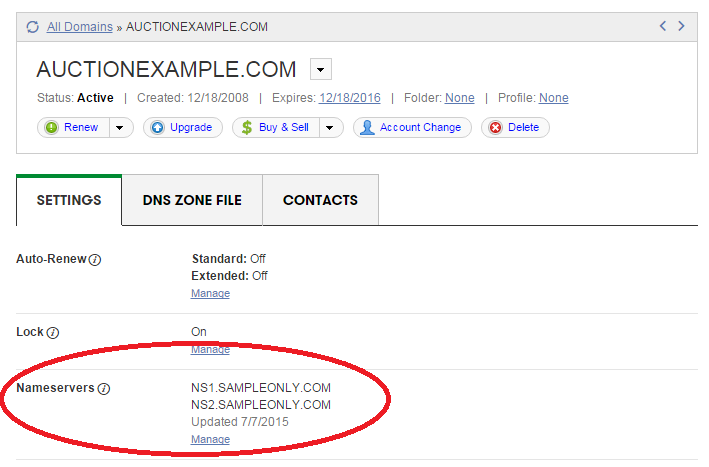Screen dimensions: 709x467
Task: Open the Contacts tab
Action: click(x=320, y=200)
